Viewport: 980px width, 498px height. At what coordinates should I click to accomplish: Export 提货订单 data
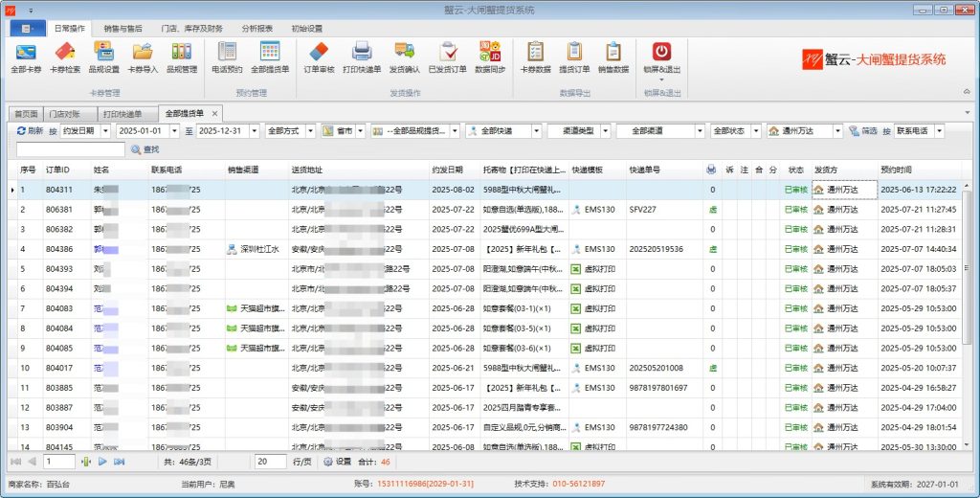tap(574, 57)
